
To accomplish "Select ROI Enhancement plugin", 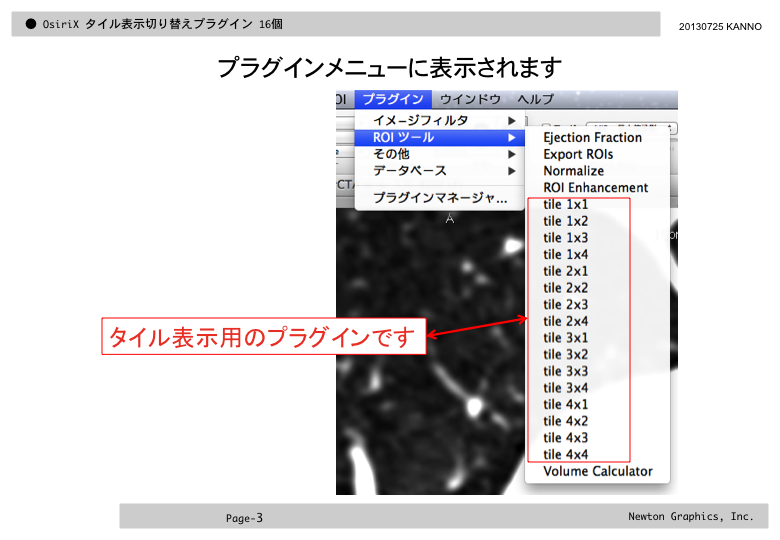I will click(x=595, y=187).
